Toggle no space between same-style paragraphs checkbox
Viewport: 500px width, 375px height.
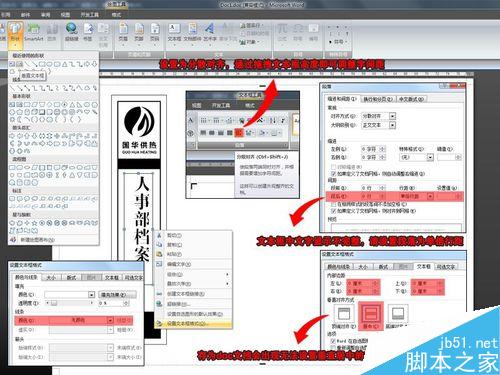[333, 204]
